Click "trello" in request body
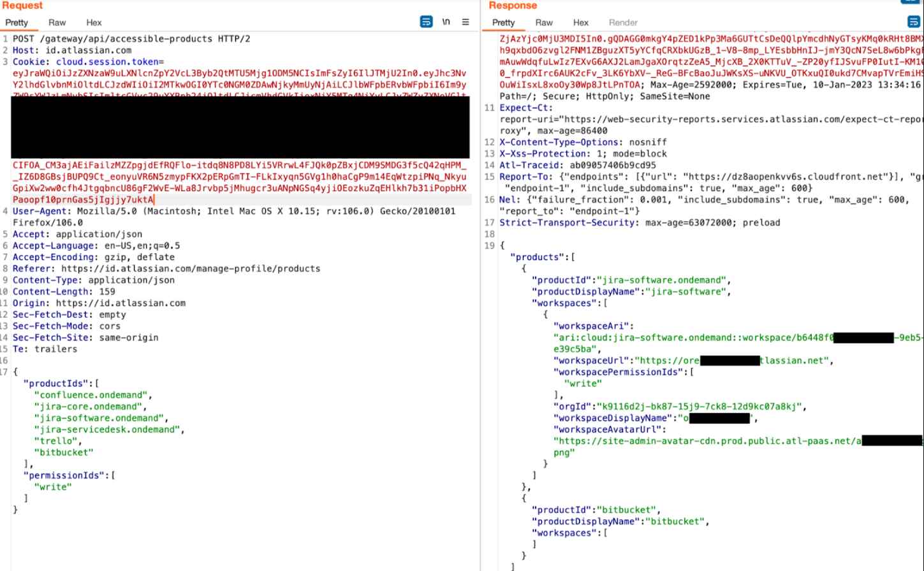The height and width of the screenshot is (571, 924). point(55,441)
